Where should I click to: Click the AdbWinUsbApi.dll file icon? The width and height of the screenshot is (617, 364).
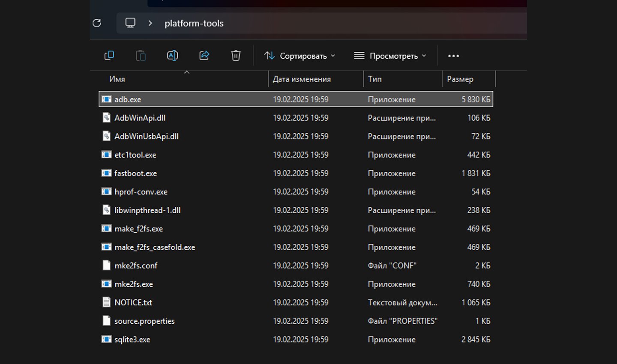pyautogui.click(x=106, y=136)
